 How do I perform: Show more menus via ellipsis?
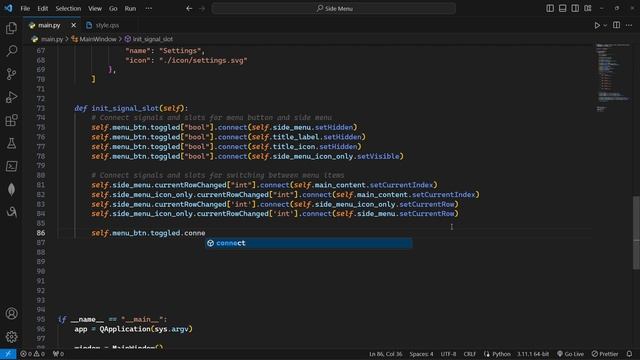pyautogui.click(x=149, y=8)
